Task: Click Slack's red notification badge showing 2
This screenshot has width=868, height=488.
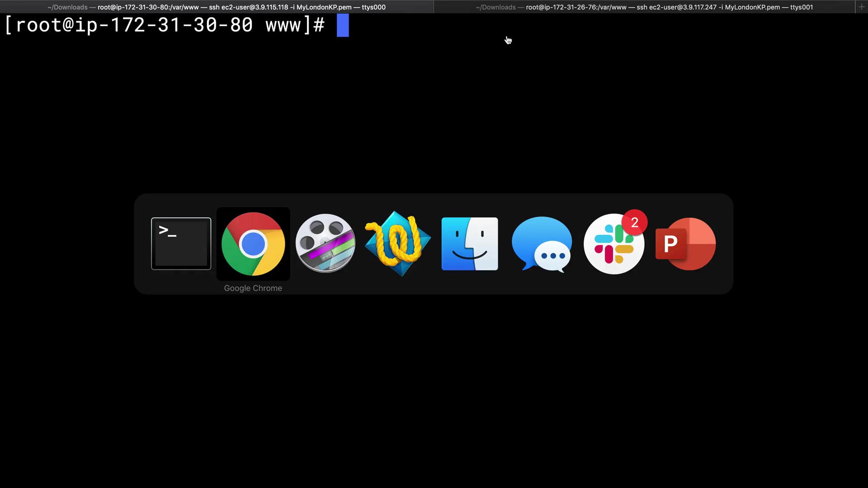Action: point(634,222)
